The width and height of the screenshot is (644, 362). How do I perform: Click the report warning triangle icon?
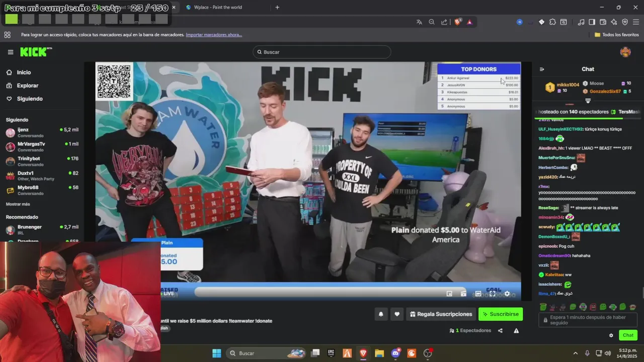[x=516, y=331]
